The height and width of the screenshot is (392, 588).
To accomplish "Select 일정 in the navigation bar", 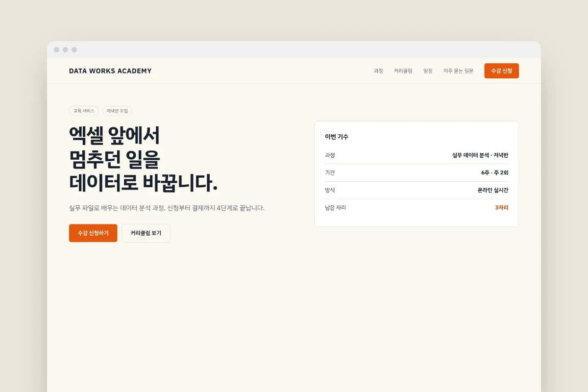I will click(x=428, y=71).
